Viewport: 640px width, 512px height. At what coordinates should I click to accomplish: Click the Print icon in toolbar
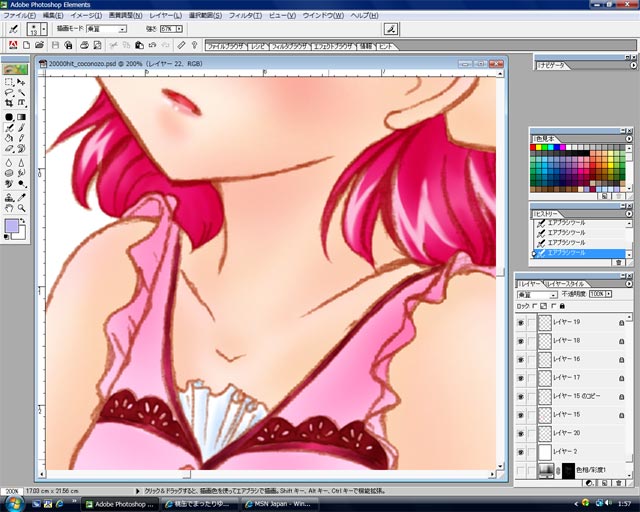[84, 45]
